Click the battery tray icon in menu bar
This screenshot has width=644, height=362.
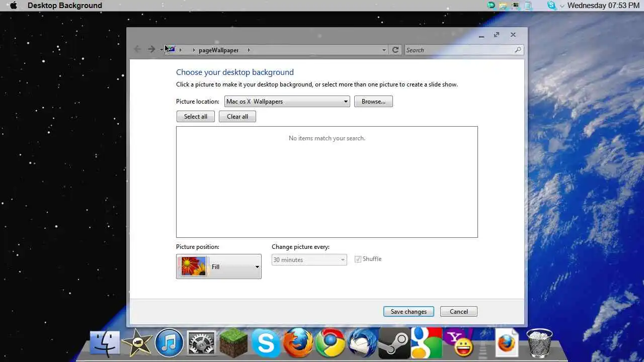(528, 6)
